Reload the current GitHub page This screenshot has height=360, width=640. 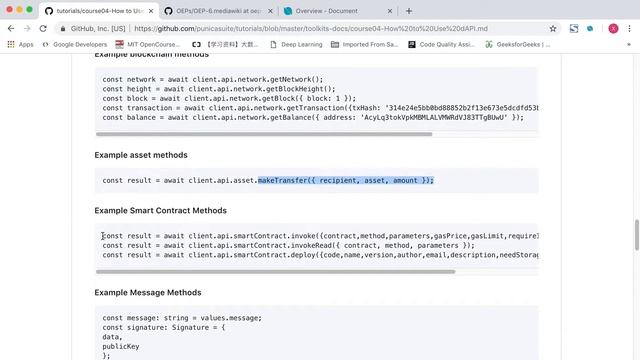[x=43, y=29]
